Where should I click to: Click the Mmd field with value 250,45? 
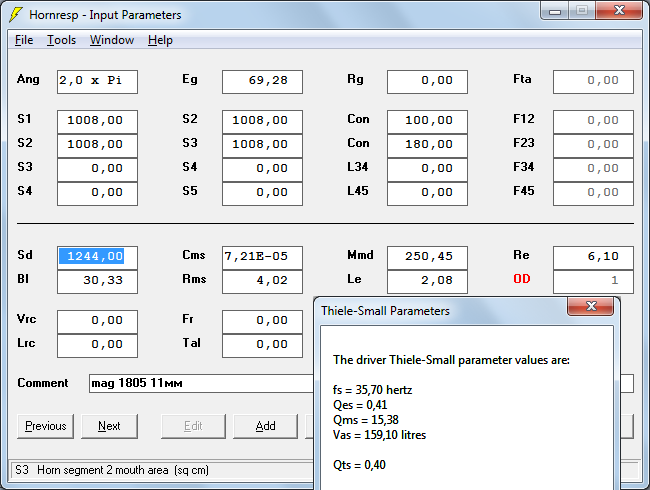pos(427,257)
